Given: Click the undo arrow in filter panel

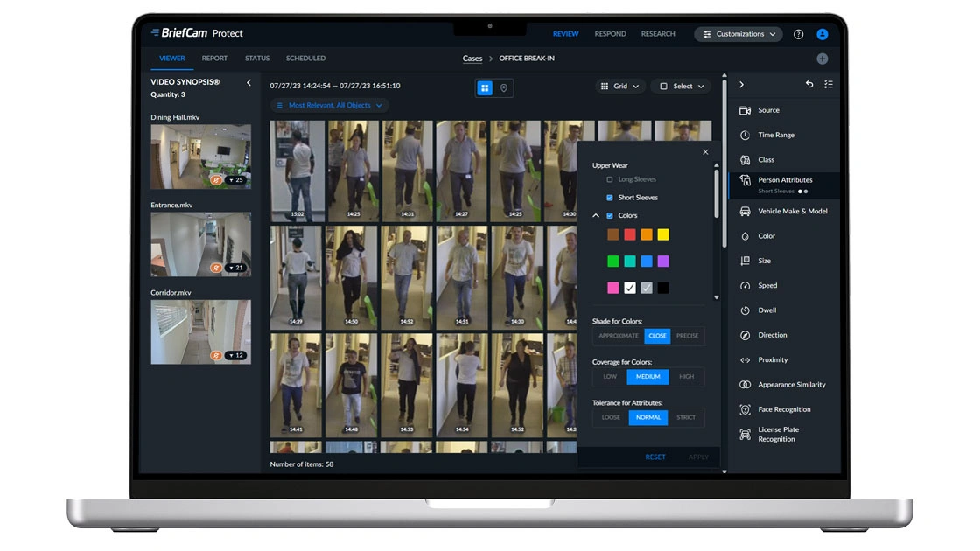Looking at the screenshot, I should coord(808,85).
